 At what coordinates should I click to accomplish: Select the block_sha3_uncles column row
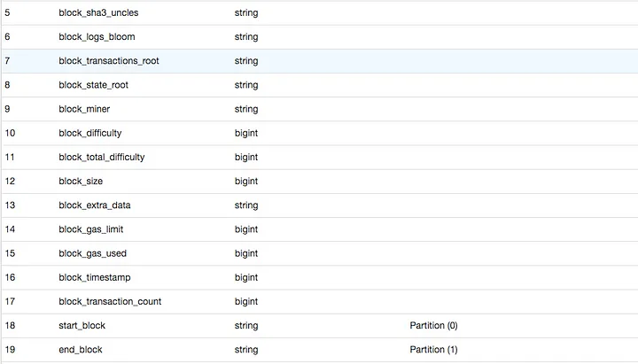[320, 12]
